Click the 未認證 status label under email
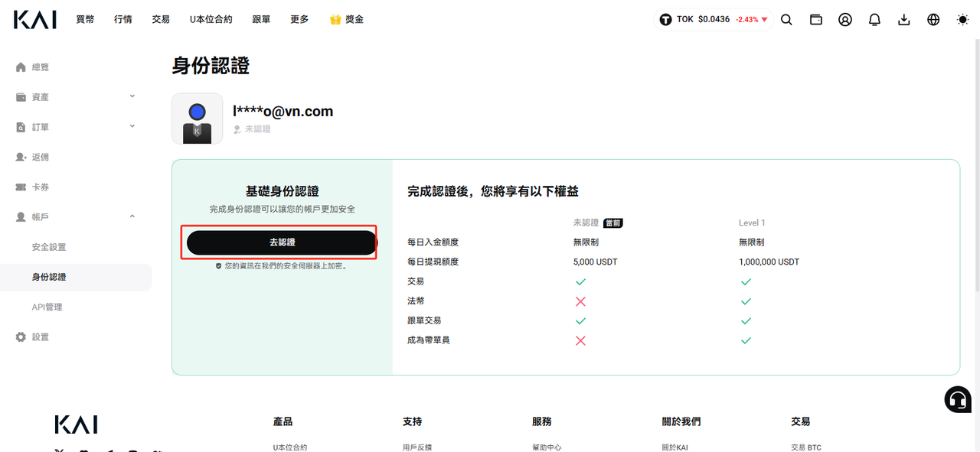The image size is (980, 452). 258,129
